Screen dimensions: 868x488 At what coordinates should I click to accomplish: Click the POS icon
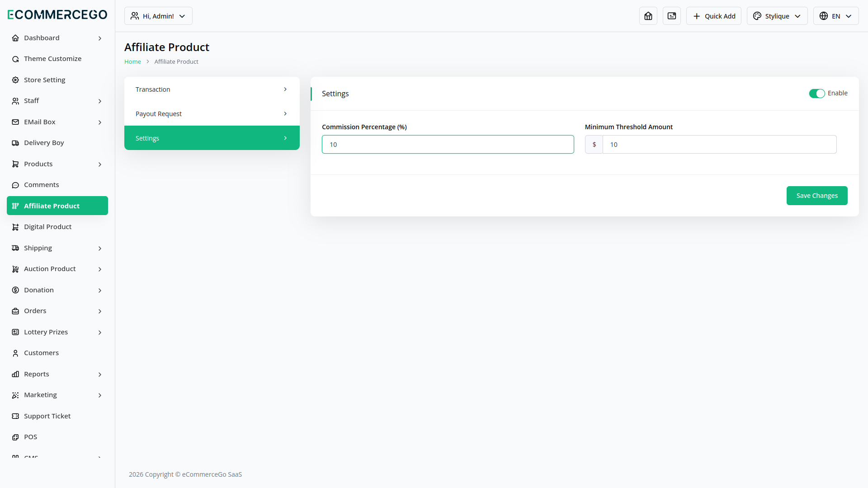[x=15, y=437]
